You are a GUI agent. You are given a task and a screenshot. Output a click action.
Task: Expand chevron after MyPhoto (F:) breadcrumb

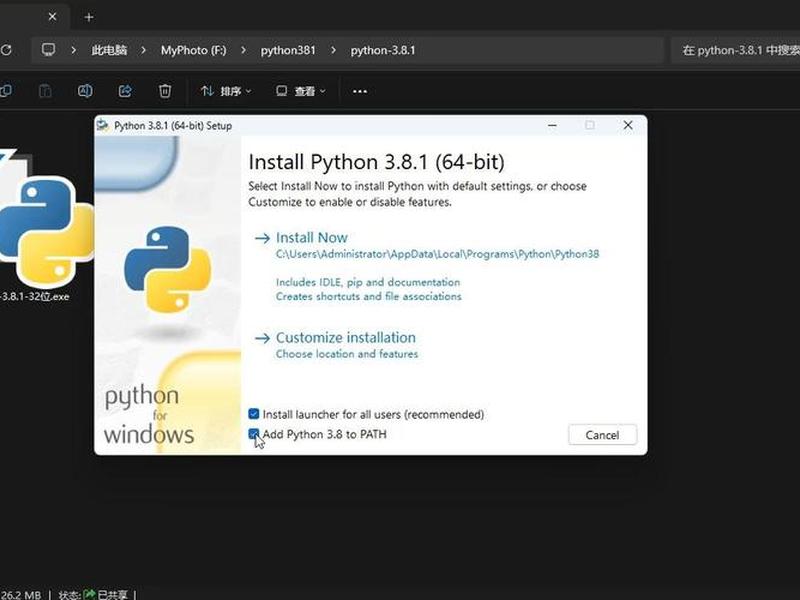click(243, 50)
